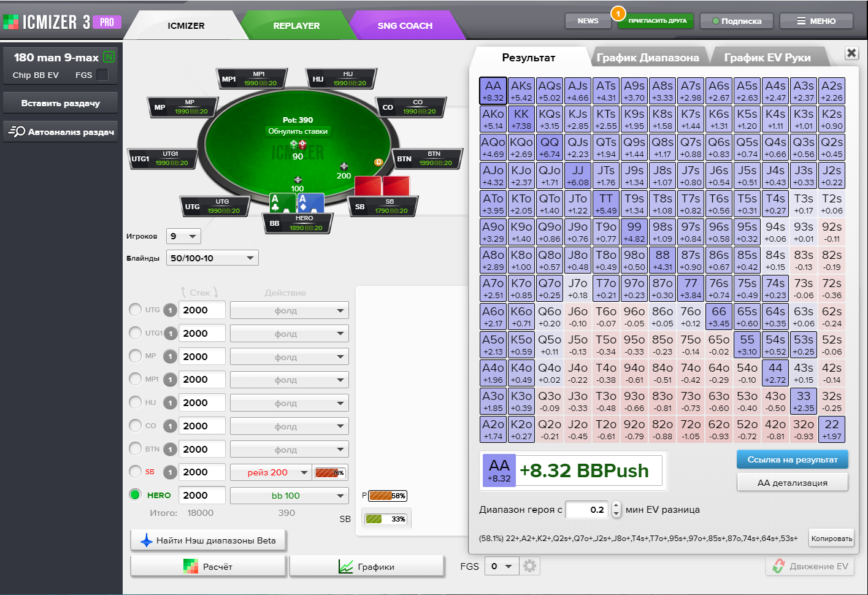
Task: Open the CO action dropdown
Action: point(290,426)
